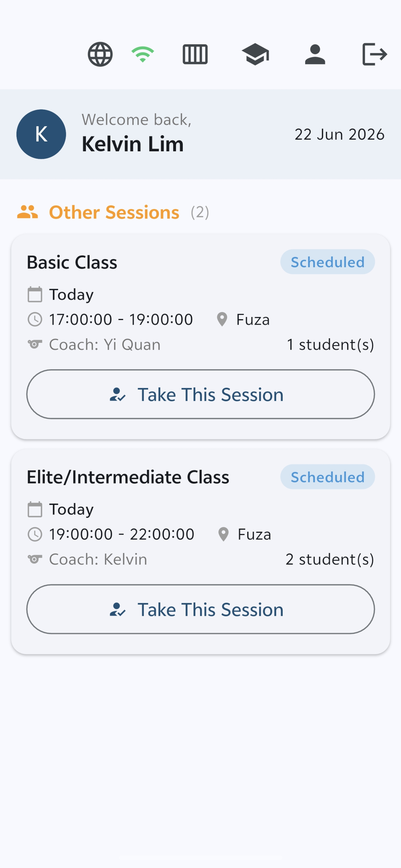This screenshot has width=401, height=868.
Task: Open the profile person icon
Action: pos(315,54)
